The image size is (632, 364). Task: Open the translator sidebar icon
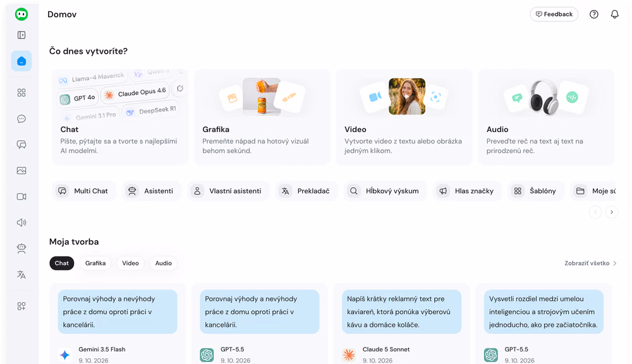(x=21, y=274)
